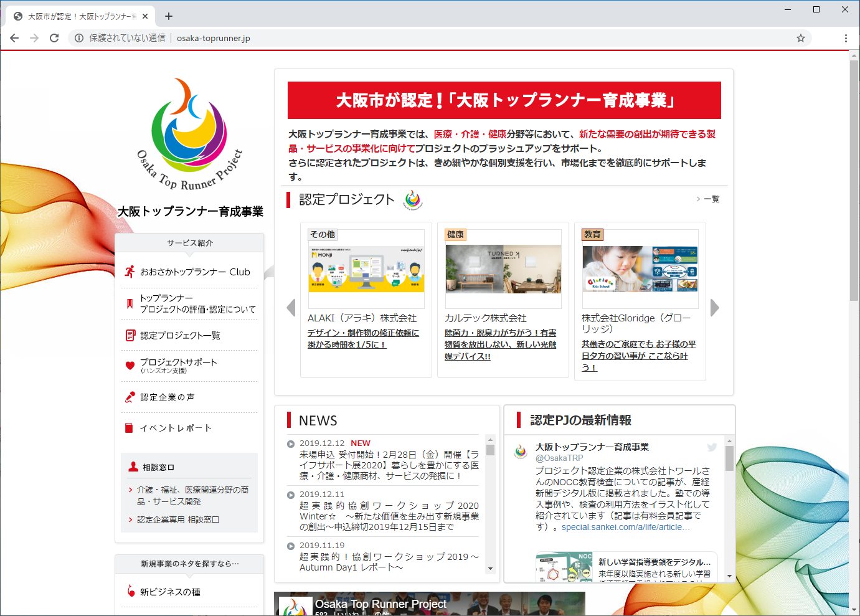Open 大阪トップランナー育成事業 Twitter profile name

point(592,447)
